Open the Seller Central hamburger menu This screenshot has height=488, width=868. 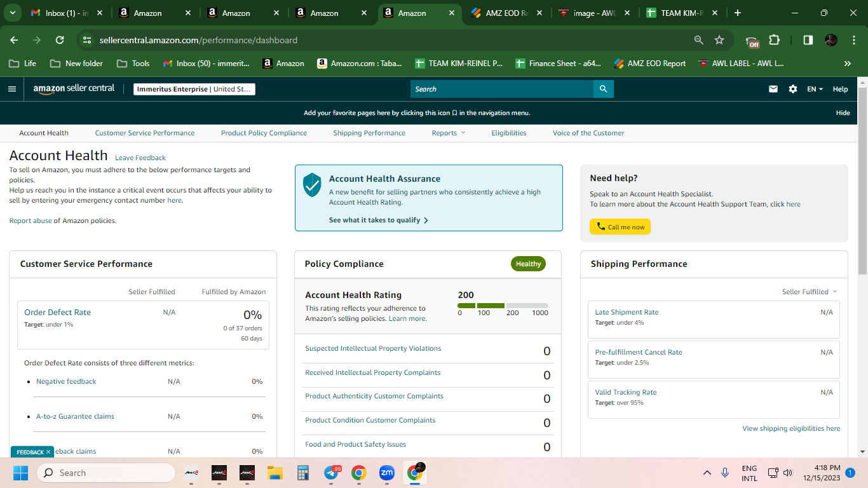click(x=11, y=89)
